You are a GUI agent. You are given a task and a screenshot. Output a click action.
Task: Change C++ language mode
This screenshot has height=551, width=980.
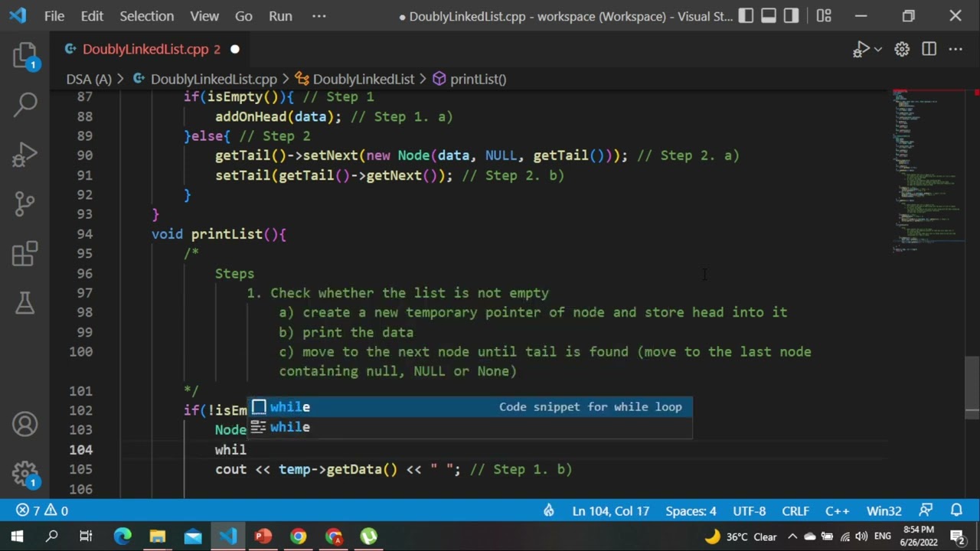click(x=838, y=510)
